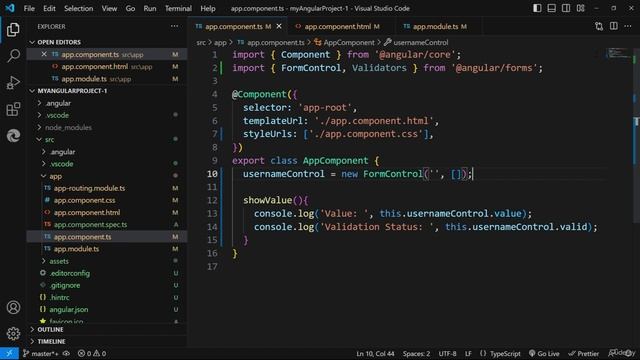Open app.module.ts in the app folder
The height and width of the screenshot is (360, 640).
(x=76, y=249)
